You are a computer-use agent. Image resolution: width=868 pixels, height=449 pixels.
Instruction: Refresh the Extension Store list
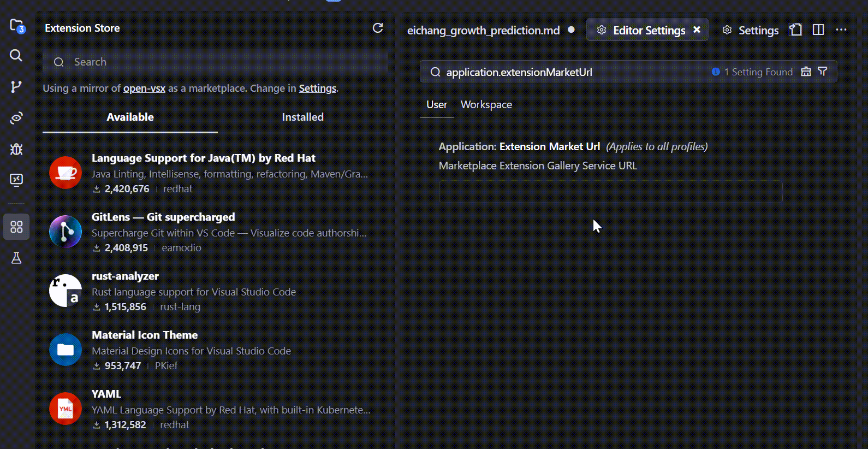[378, 28]
